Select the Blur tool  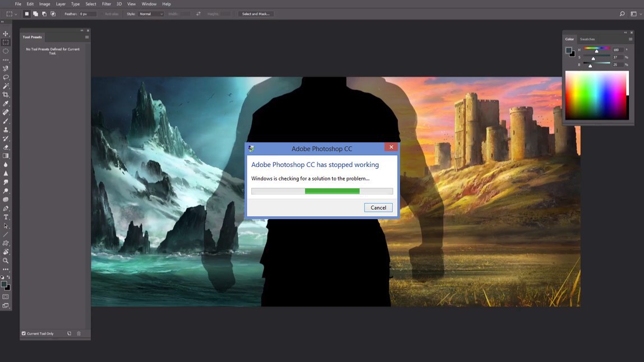click(x=6, y=165)
